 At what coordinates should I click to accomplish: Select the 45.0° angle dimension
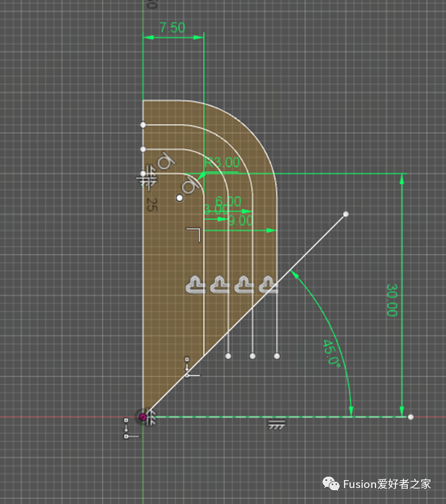tap(331, 353)
